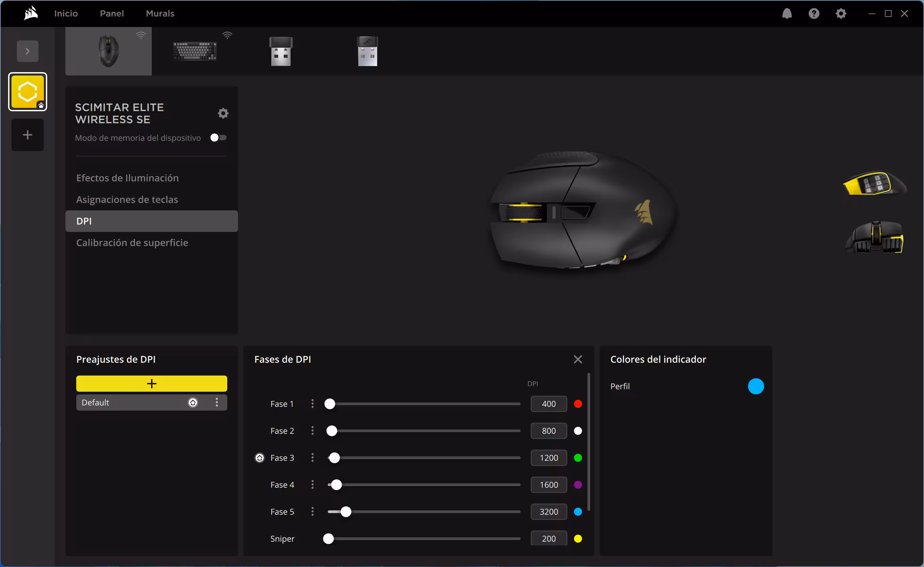Expand the sidebar with arrow button
The height and width of the screenshot is (567, 924).
pyautogui.click(x=27, y=51)
